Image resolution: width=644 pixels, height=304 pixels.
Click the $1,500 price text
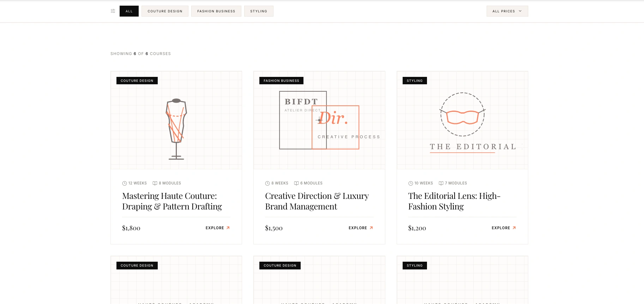pyautogui.click(x=274, y=228)
